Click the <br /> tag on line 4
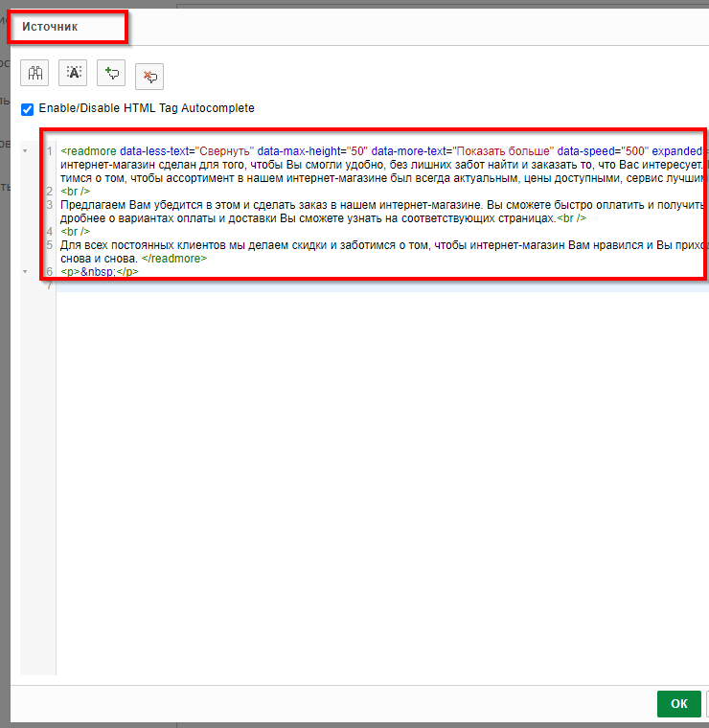 (x=76, y=232)
